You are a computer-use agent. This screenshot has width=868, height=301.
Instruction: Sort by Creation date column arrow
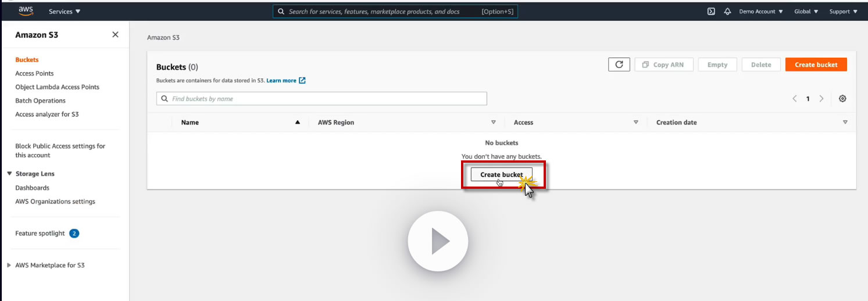click(845, 122)
